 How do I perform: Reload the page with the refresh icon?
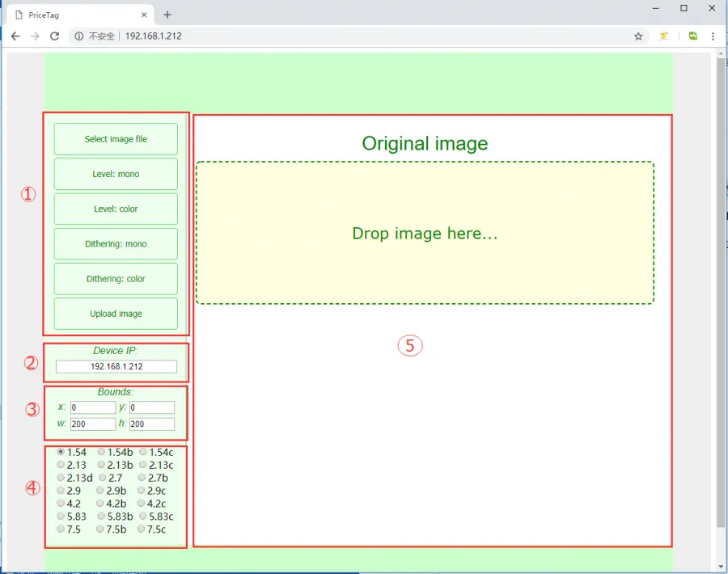[x=55, y=36]
